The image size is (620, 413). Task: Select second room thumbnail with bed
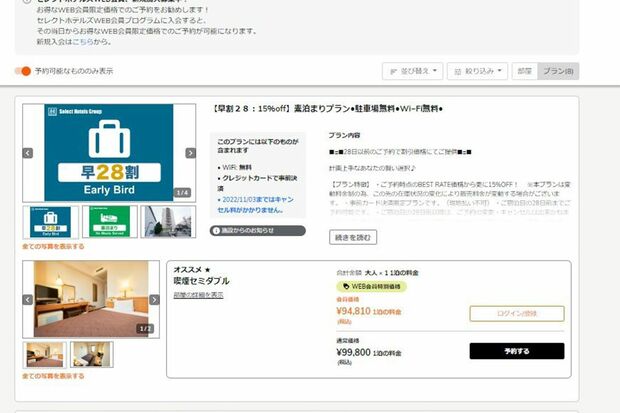coord(92,355)
